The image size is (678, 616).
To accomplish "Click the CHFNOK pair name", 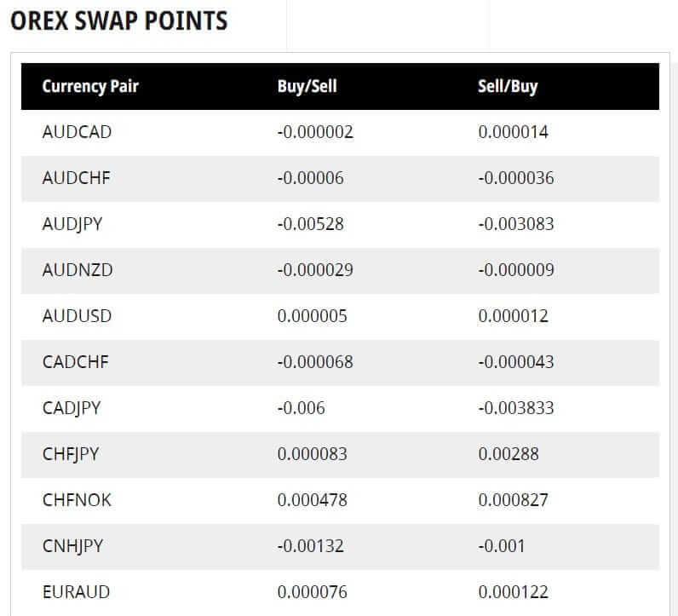I will click(77, 500).
